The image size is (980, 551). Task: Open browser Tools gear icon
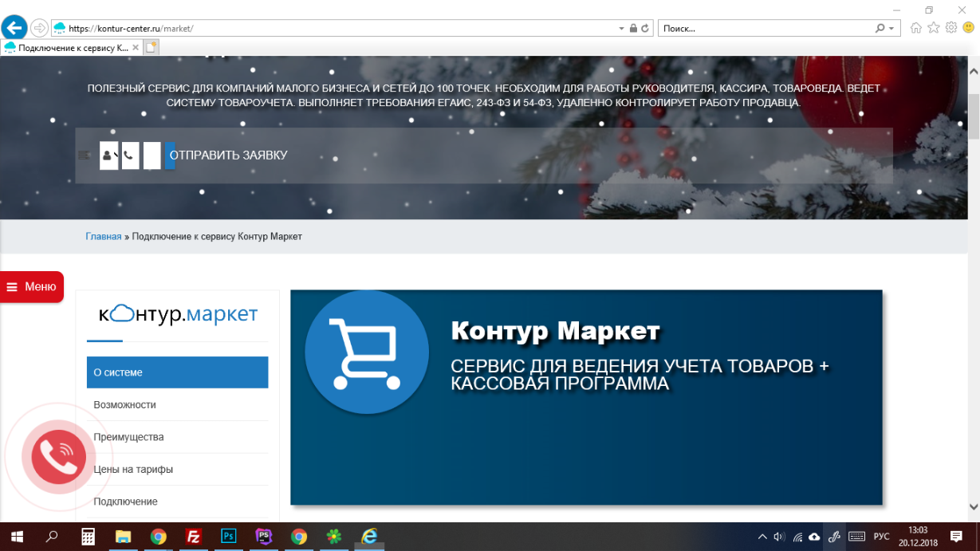pos(951,28)
